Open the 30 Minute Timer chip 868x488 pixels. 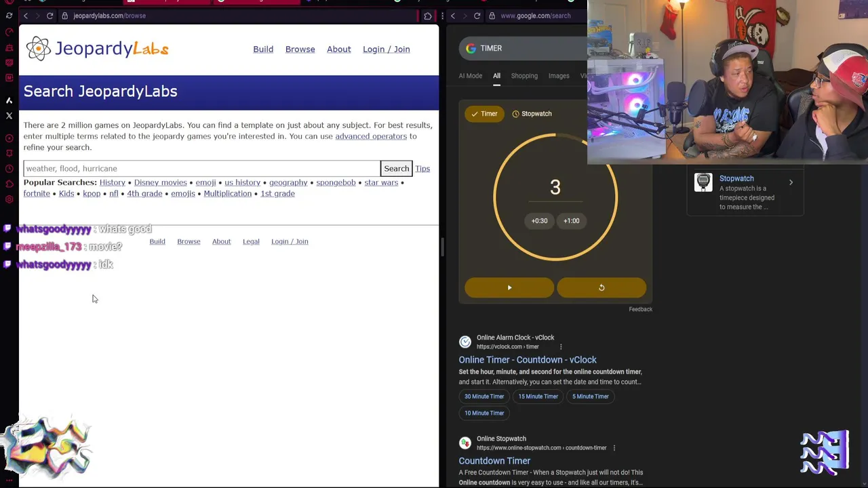coord(484,396)
